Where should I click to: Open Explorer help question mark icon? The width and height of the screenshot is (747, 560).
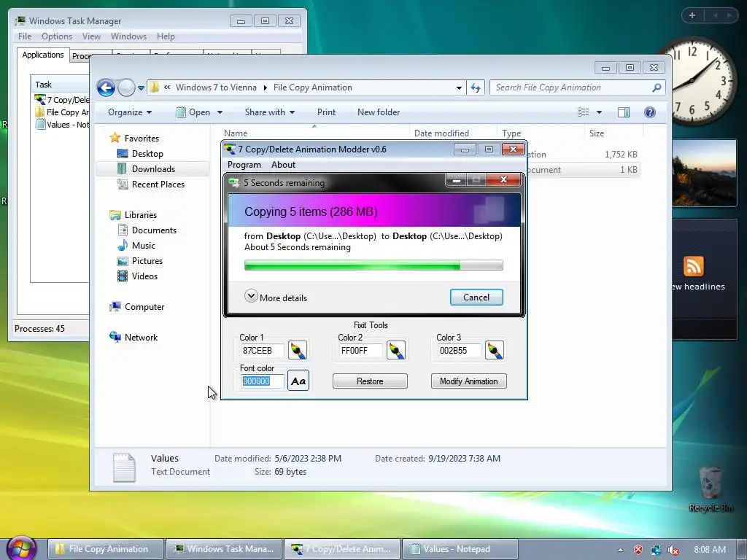(649, 112)
